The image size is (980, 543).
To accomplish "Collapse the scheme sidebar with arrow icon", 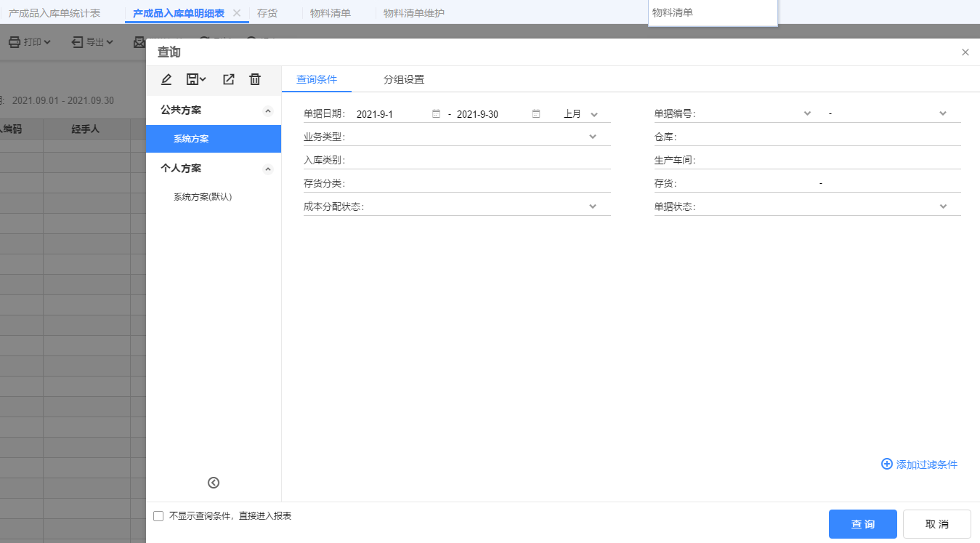I will (x=214, y=483).
